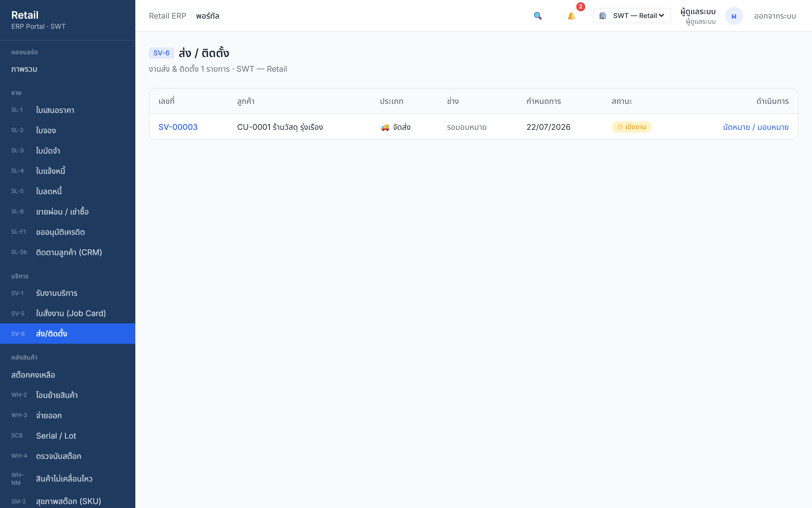Click the สถานะ column header
The width and height of the screenshot is (812, 508).
pos(621,101)
